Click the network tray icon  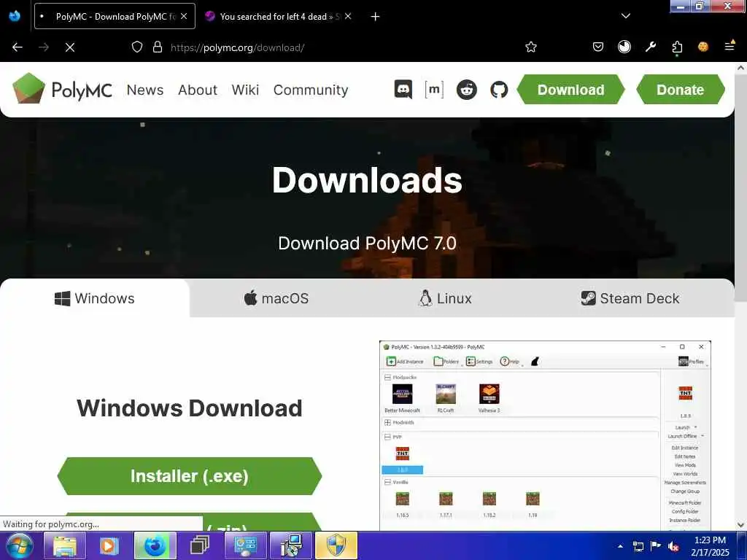tap(638, 546)
